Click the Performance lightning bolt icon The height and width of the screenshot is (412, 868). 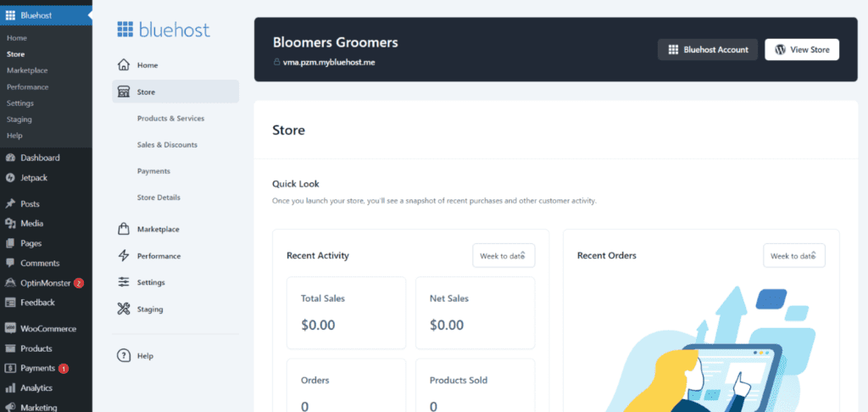[124, 256]
